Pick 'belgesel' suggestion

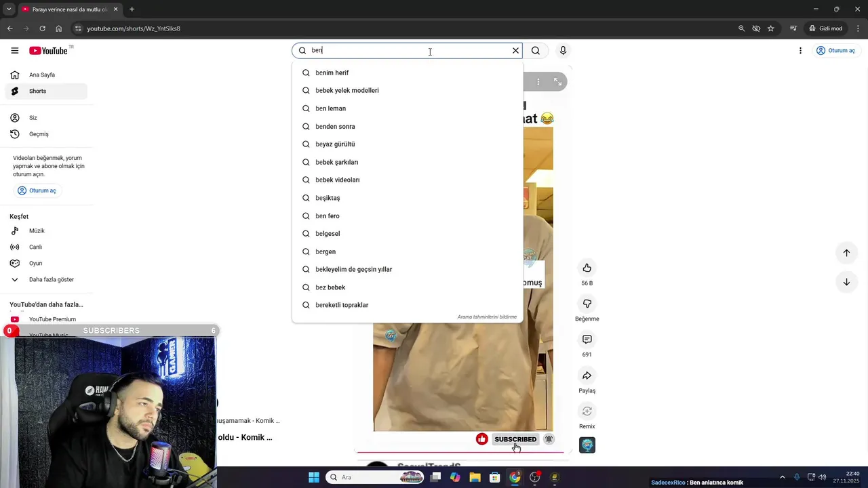pyautogui.click(x=408, y=234)
